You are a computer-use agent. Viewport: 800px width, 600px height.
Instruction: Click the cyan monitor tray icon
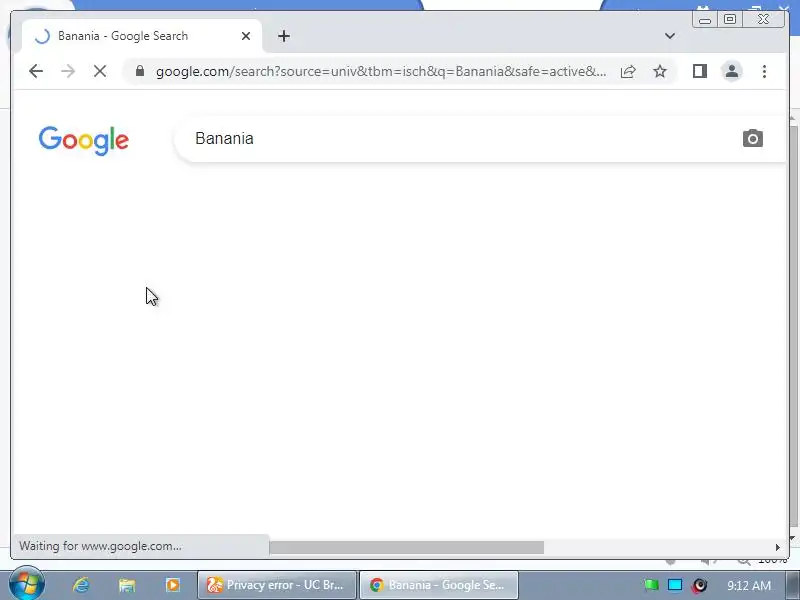point(675,585)
